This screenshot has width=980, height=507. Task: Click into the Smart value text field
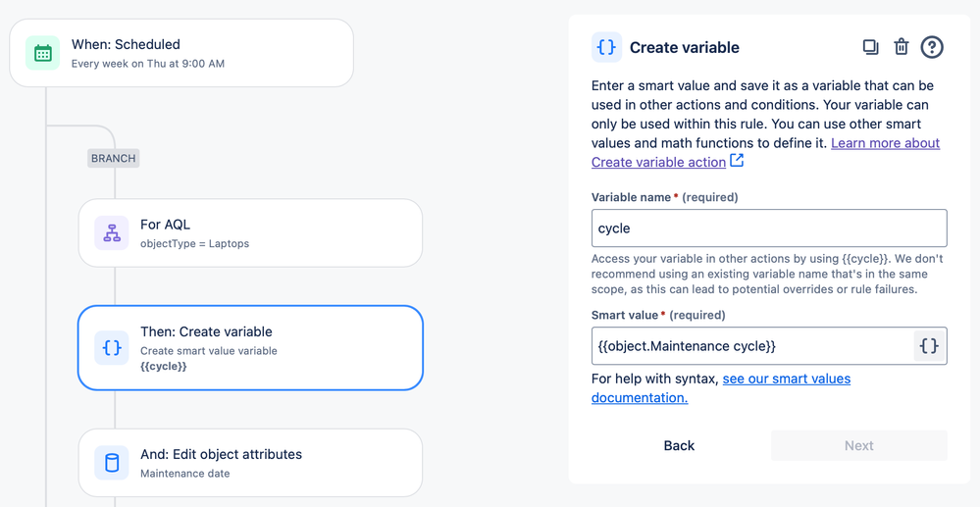(750, 346)
